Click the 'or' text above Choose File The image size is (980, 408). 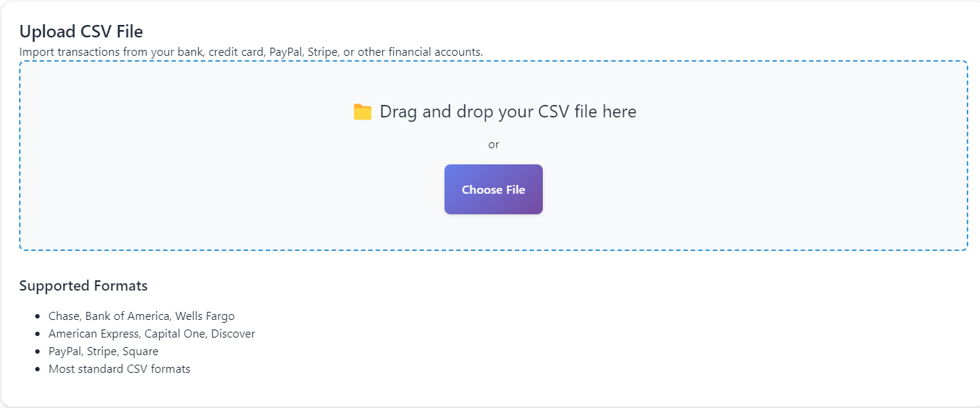(x=494, y=145)
